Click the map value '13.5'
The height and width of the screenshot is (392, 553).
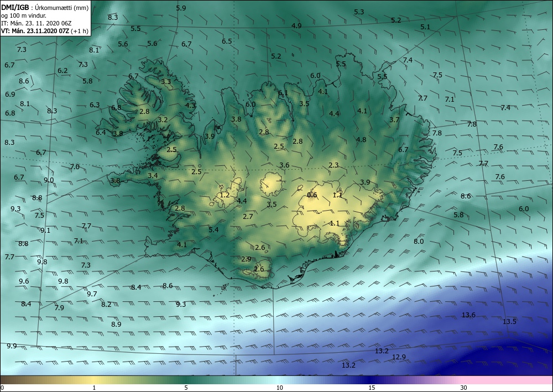tap(510, 321)
